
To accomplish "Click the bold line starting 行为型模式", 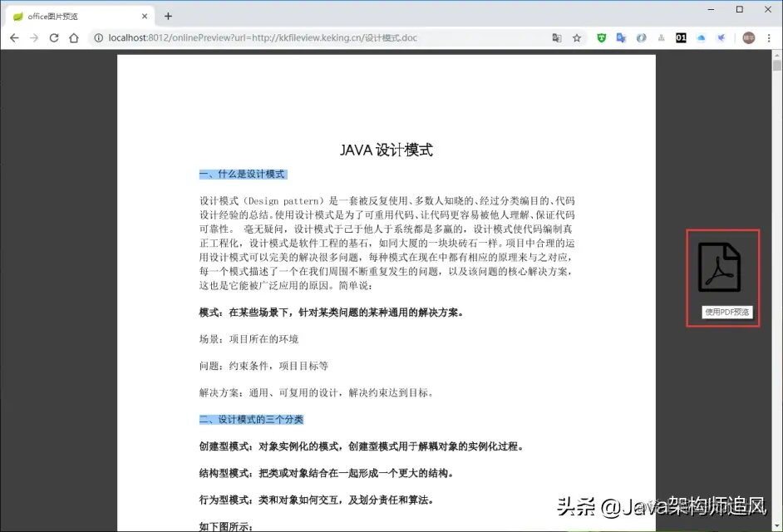I will pos(317,500).
